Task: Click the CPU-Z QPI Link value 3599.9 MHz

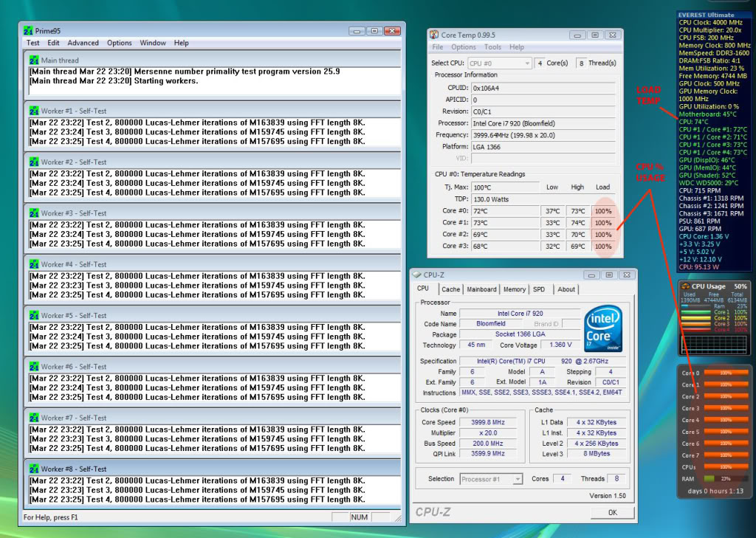Action: click(x=488, y=454)
